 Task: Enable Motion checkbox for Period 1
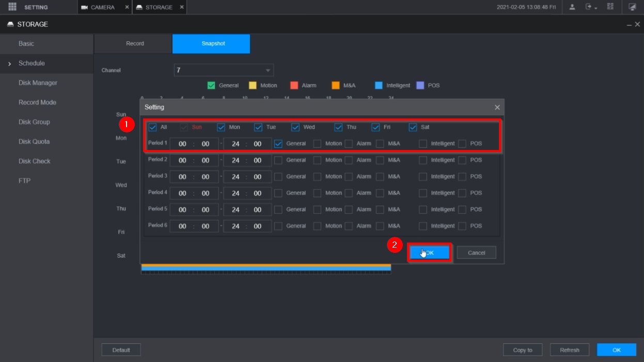pos(317,144)
